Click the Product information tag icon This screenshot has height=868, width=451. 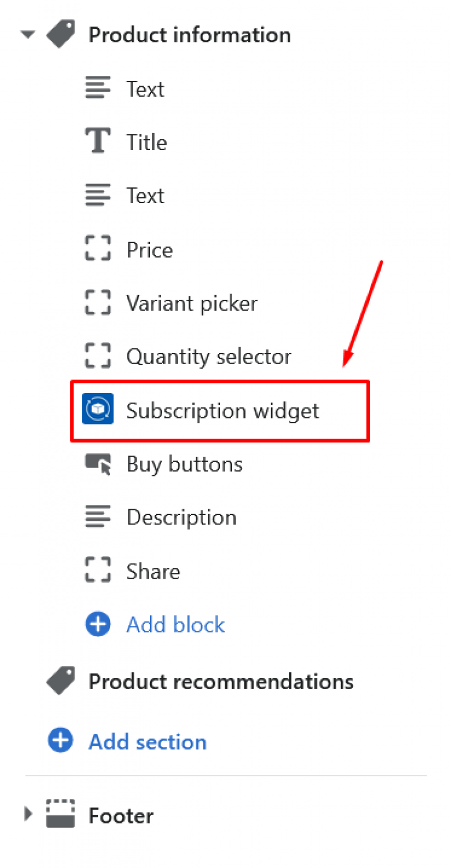point(61,35)
